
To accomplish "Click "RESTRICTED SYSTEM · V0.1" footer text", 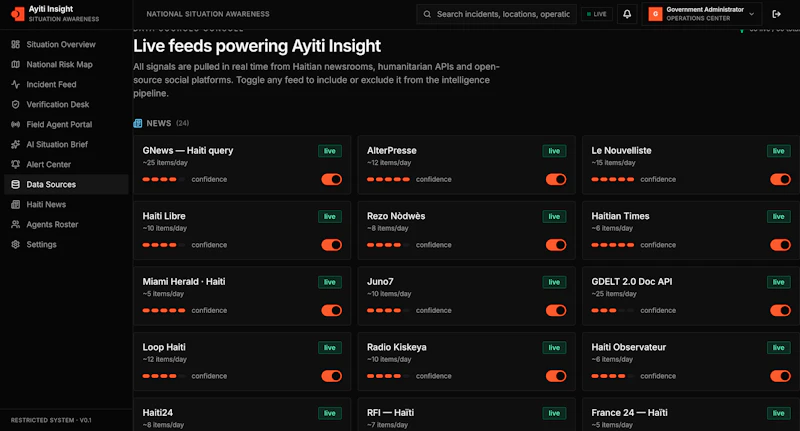I will click(51, 420).
